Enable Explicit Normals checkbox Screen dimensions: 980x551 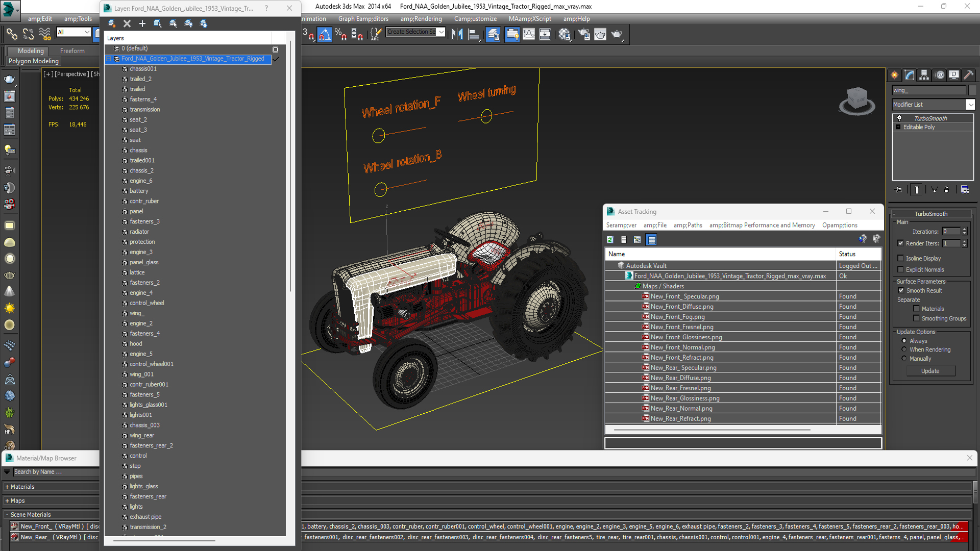(x=900, y=269)
